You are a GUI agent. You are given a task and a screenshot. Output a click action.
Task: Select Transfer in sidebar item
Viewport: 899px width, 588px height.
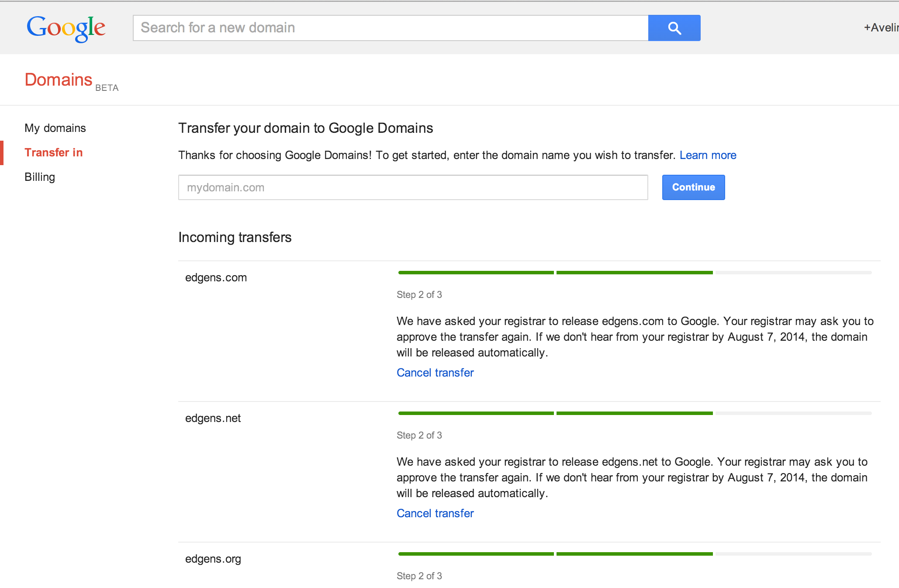53,152
